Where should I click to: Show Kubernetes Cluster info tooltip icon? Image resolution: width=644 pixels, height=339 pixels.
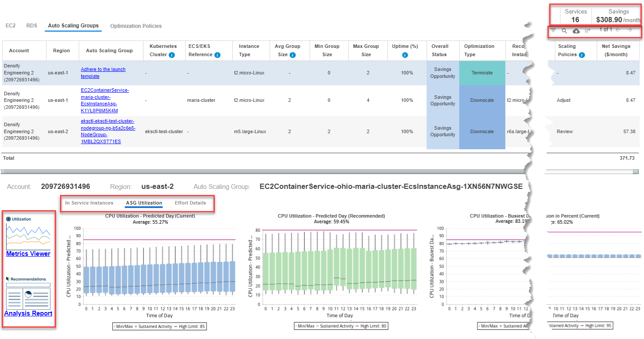click(x=171, y=55)
